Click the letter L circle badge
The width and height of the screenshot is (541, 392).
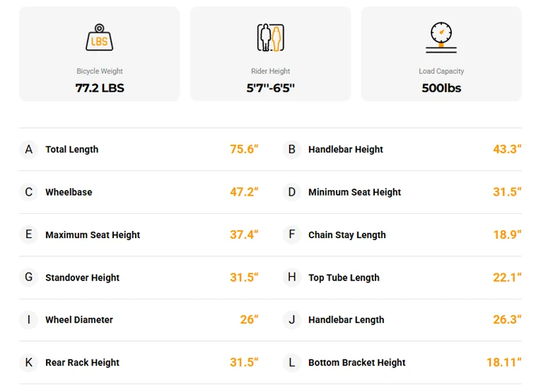click(292, 362)
